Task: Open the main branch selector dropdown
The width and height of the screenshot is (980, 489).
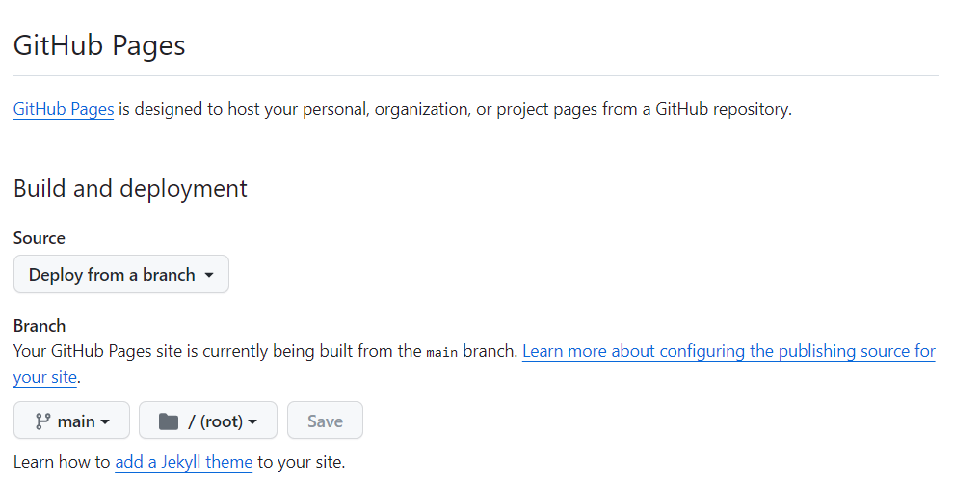Action: point(72,421)
